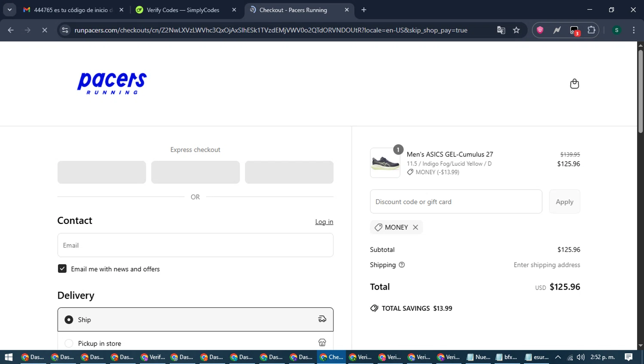Screen dimensions: 644x364
Task: Click the middle express checkout placeholder button
Action: point(195,172)
